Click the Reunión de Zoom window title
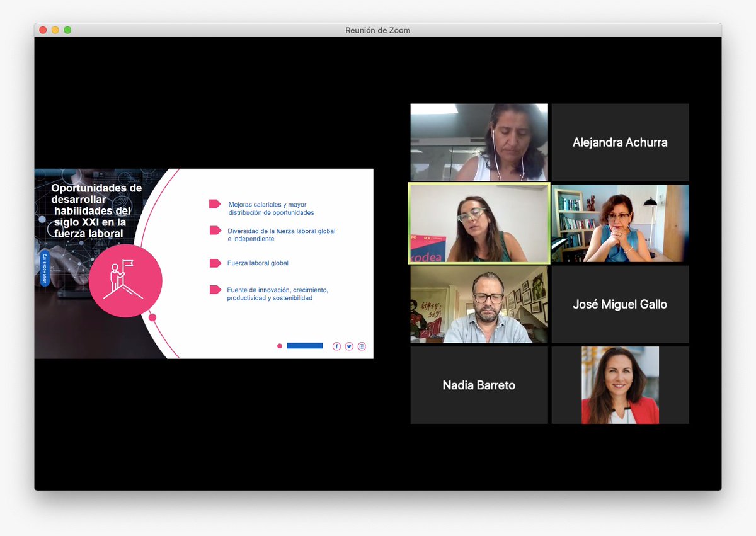The height and width of the screenshot is (536, 756). [x=378, y=30]
